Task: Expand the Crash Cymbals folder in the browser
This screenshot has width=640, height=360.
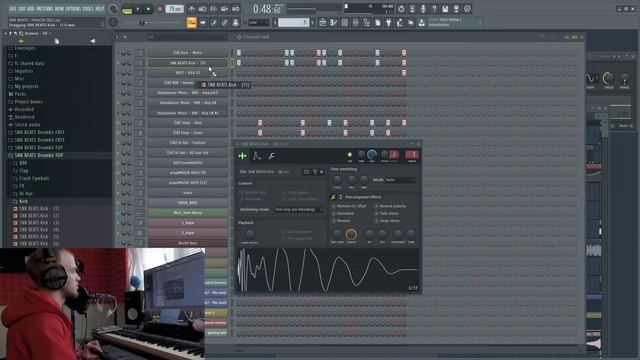Action: pyautogui.click(x=34, y=178)
